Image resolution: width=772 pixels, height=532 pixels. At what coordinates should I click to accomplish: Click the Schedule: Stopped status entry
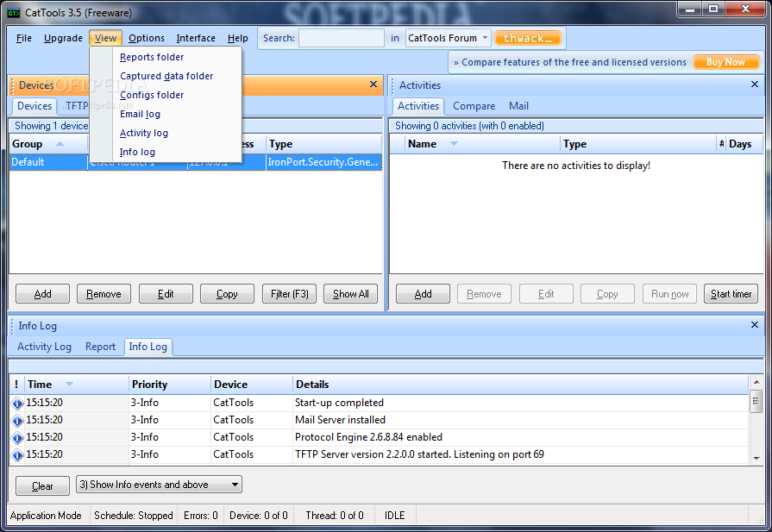pyautogui.click(x=134, y=516)
